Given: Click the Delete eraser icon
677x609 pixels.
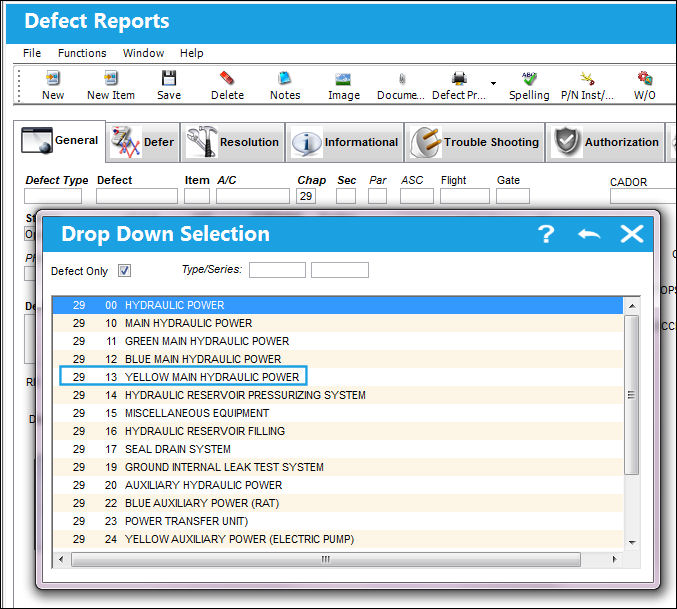Looking at the screenshot, I should pyautogui.click(x=227, y=79).
